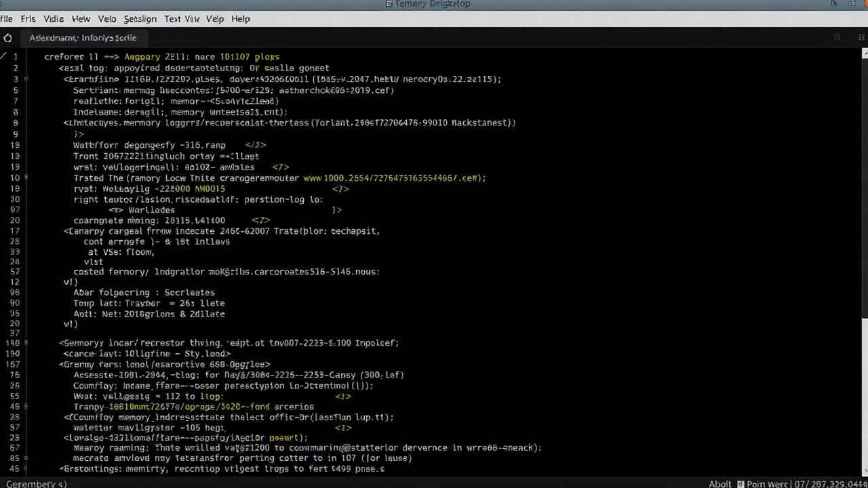Image resolution: width=868 pixels, height=488 pixels.
Task: Click the 'Pain Werc' status bar label
Action: point(767,484)
